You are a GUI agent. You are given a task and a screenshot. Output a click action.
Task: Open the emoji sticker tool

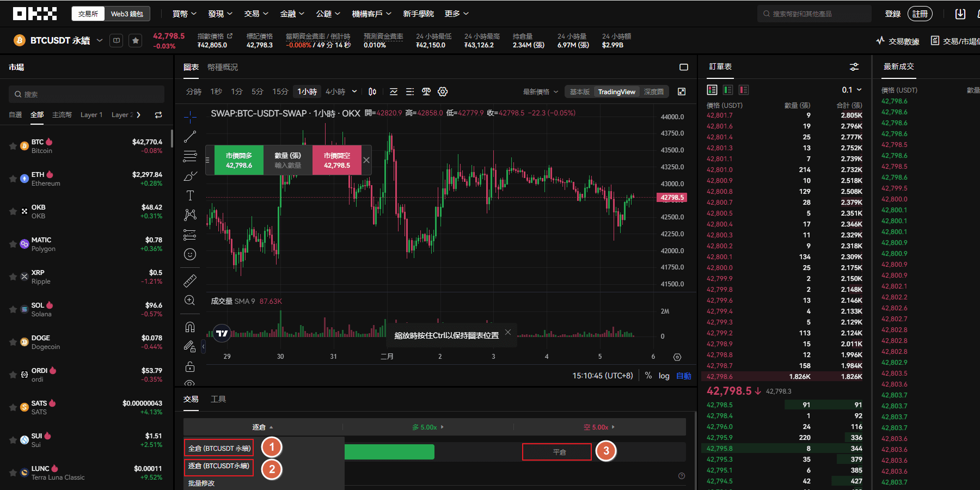tap(190, 254)
